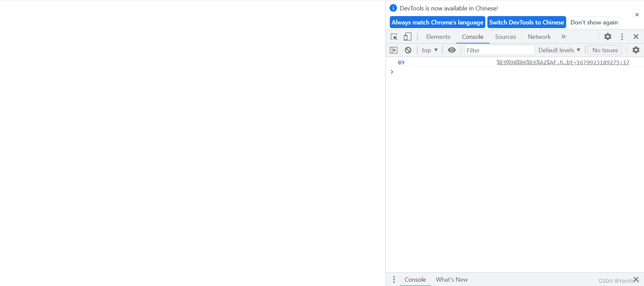Click the info icon in language banner

point(393,8)
